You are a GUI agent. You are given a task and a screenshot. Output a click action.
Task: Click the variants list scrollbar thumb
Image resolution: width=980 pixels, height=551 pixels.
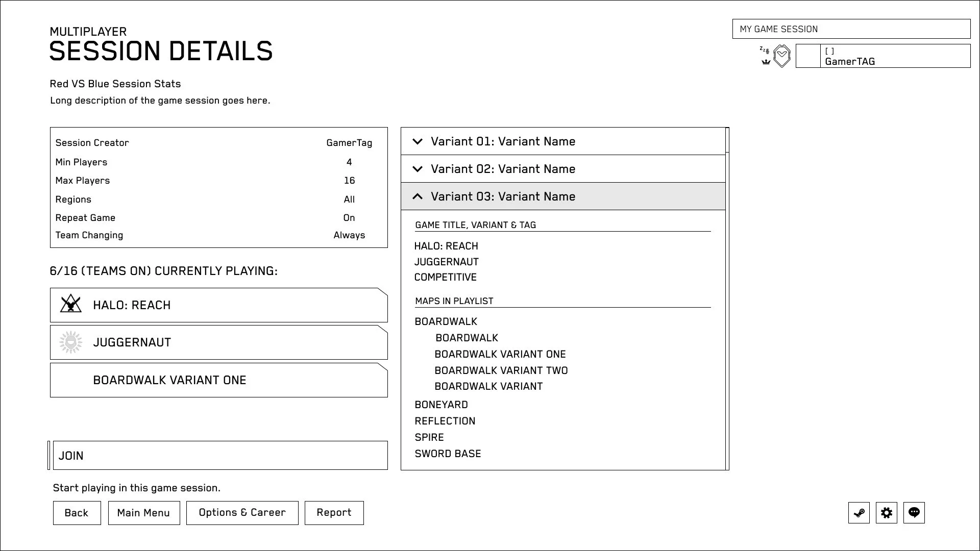tap(727, 140)
